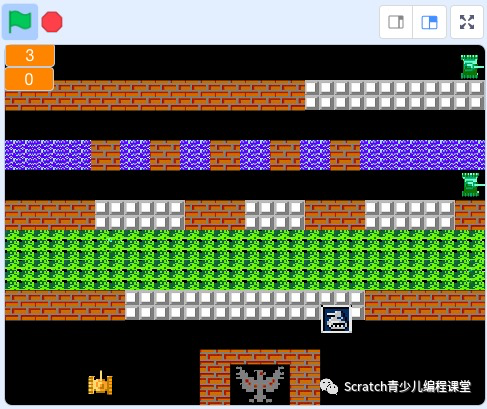Click the top green enemy tank

471,67
